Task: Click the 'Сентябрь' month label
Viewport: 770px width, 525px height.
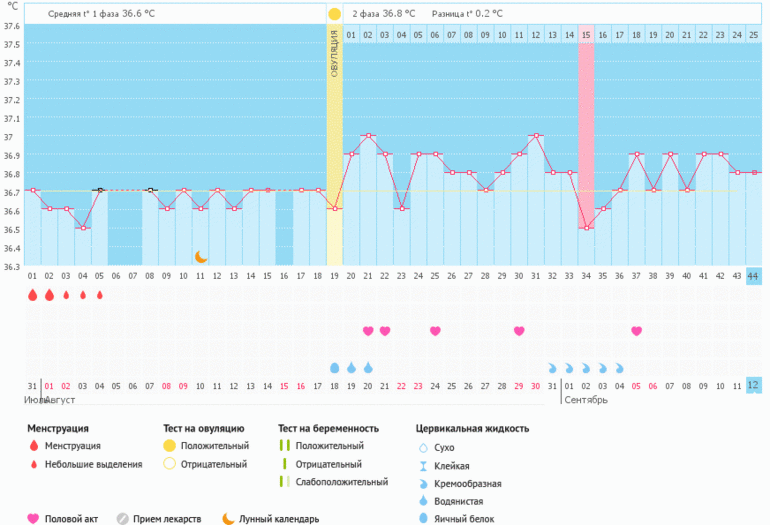Action: coord(586,400)
